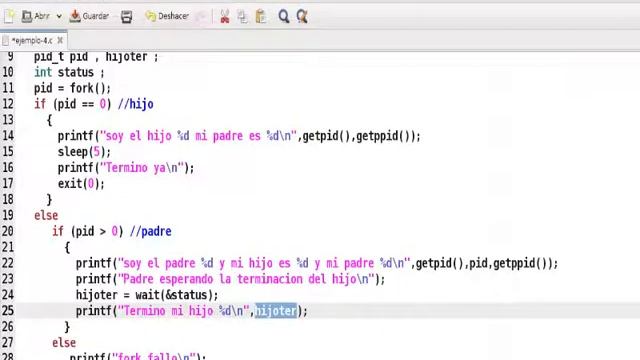Click 'hijoter = wait(&status);' on line 24
Screen dimensions: 640x360
click(x=147, y=295)
